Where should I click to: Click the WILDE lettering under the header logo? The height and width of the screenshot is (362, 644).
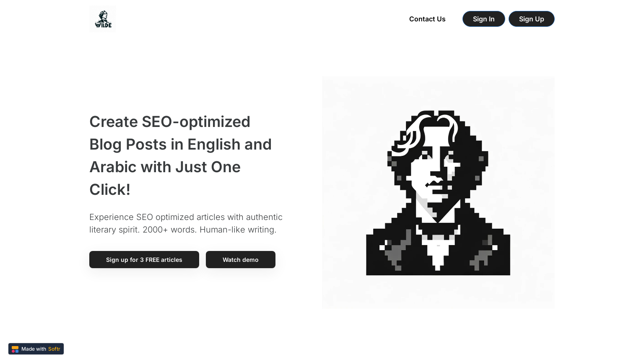[x=103, y=25]
